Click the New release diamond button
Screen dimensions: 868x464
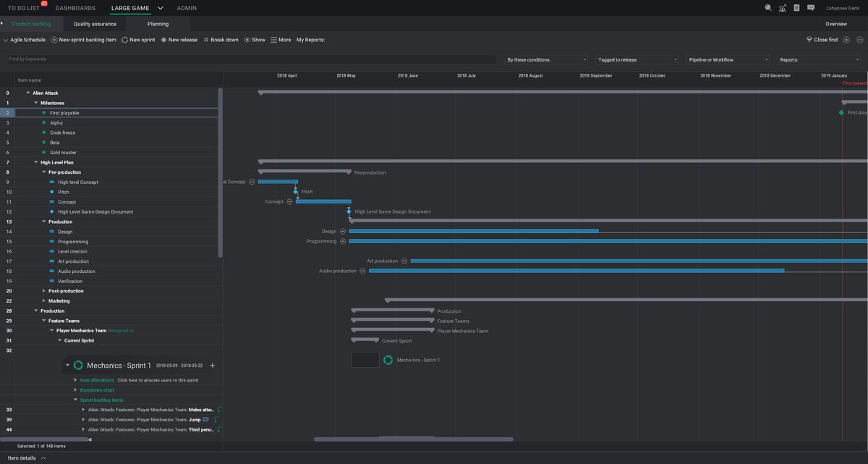(179, 40)
